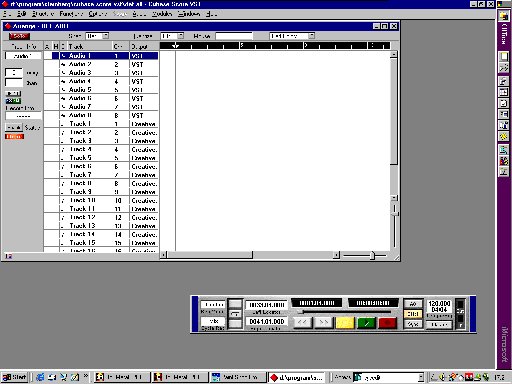
Task: Open the Modules menu
Action: click(162, 14)
